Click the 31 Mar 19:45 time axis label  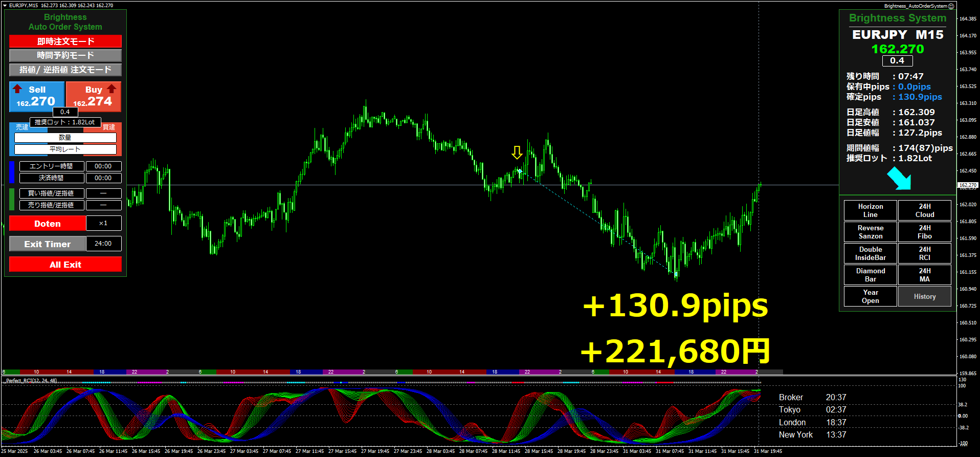768,451
